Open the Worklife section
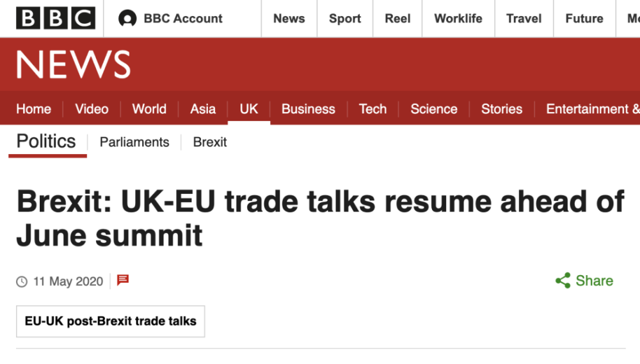Image resolution: width=640 pixels, height=364 pixels. pos(458,19)
